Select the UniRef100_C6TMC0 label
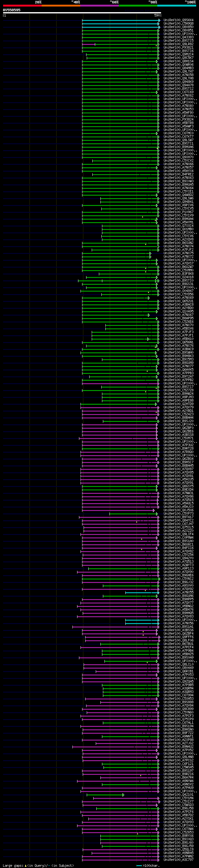The image size is (199, 868). tap(178, 133)
